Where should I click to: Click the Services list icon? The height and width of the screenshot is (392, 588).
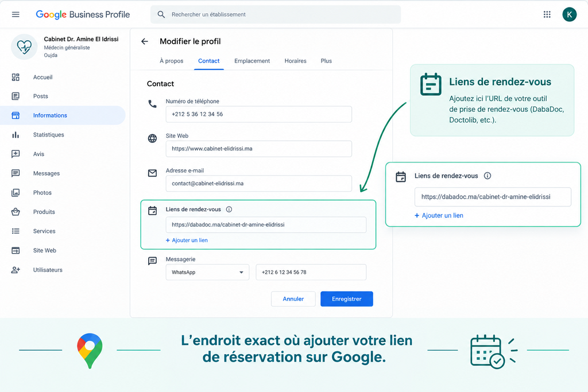click(x=16, y=231)
